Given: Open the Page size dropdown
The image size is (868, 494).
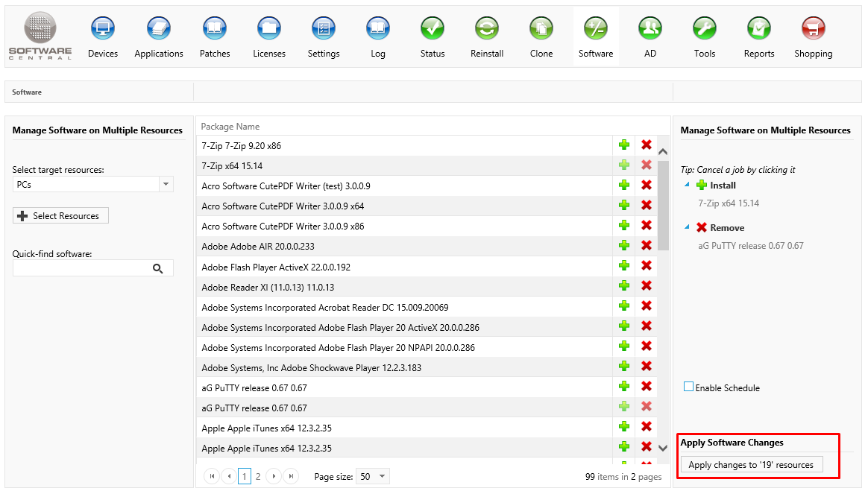Looking at the screenshot, I should tap(383, 476).
